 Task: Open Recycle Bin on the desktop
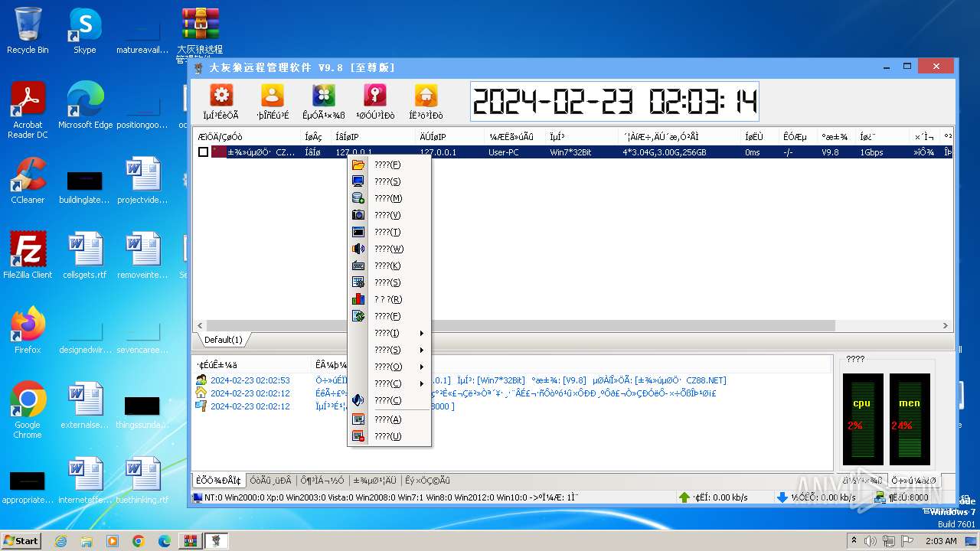(x=28, y=31)
